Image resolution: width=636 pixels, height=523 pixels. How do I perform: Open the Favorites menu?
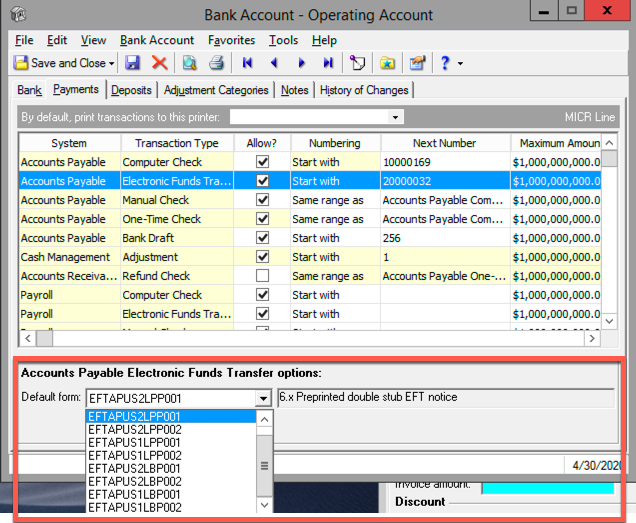point(232,40)
